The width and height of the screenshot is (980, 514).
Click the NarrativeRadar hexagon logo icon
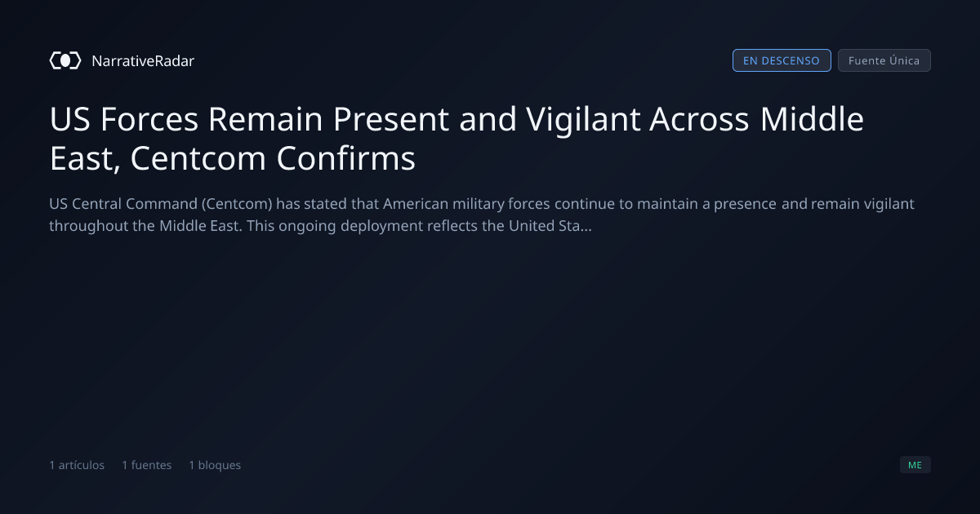point(65,60)
